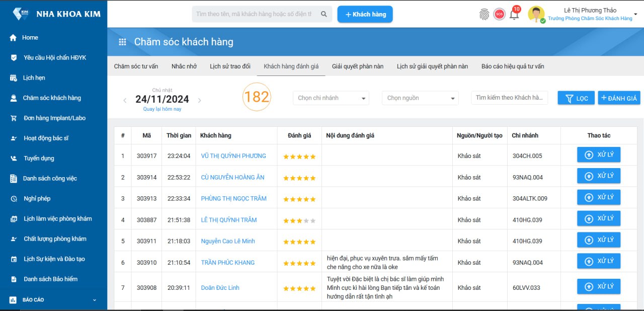Open Lịch hẹn from sidebar
Viewport: 644px width, 311px height.
pos(34,78)
